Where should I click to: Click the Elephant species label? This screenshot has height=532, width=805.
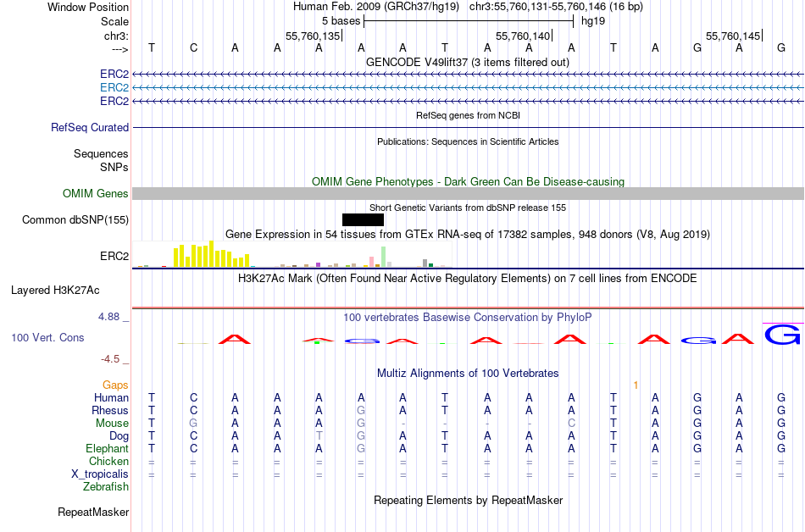(108, 448)
